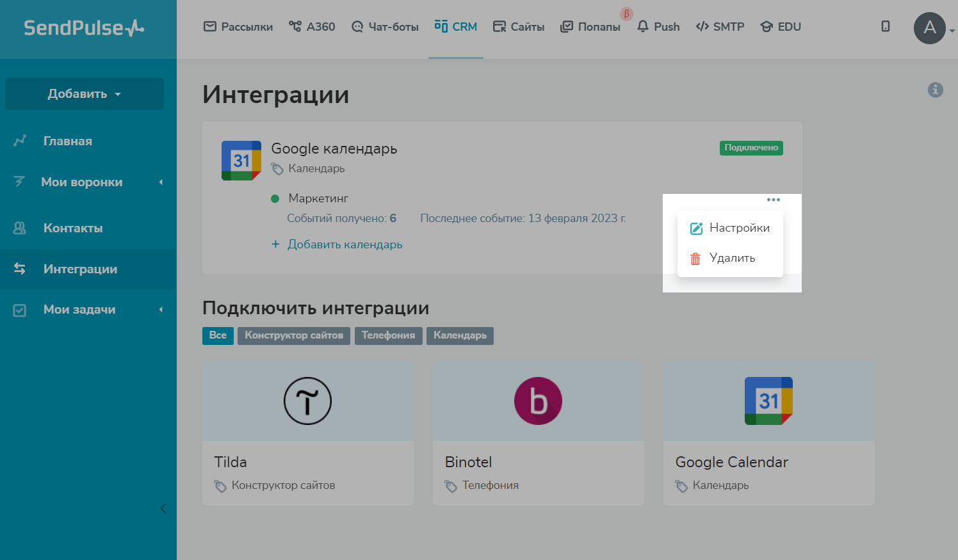Viewport: 958px width, 560px height.
Task: Open the Push notifications section
Action: (658, 27)
